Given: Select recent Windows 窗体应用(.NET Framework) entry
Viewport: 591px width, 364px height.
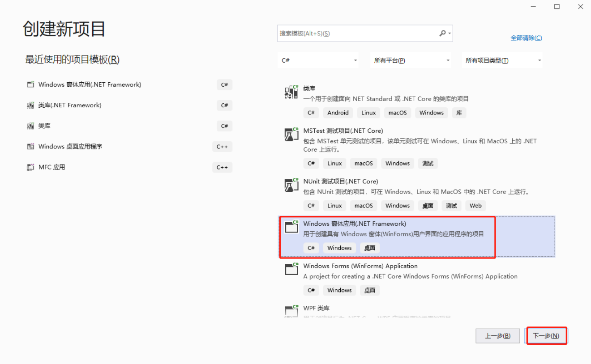Looking at the screenshot, I should click(x=129, y=85).
